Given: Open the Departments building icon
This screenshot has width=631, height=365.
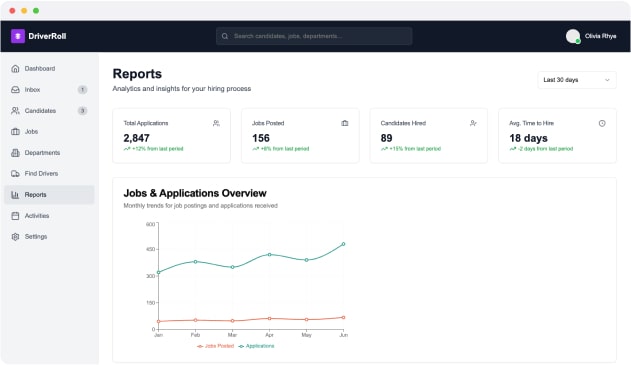Looking at the screenshot, I should tap(15, 153).
